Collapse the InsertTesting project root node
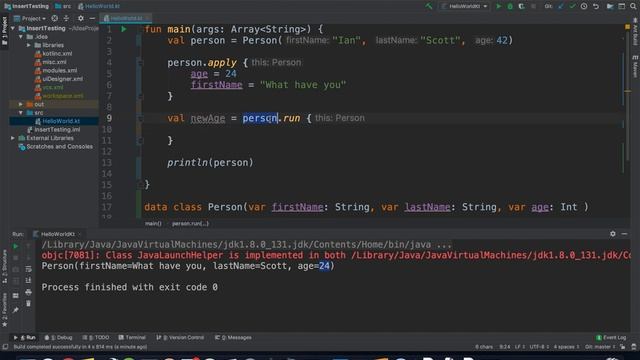Image resolution: width=640 pixels, height=360 pixels. 13,29
